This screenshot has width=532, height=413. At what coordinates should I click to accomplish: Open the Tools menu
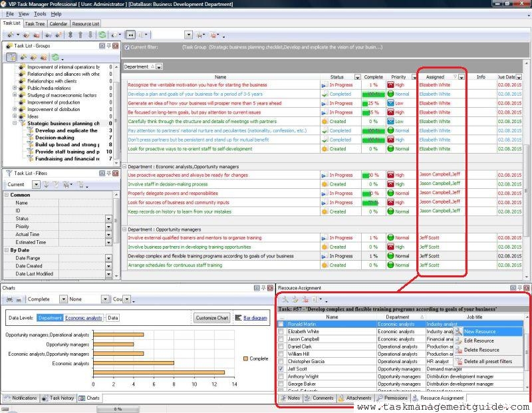[x=40, y=14]
